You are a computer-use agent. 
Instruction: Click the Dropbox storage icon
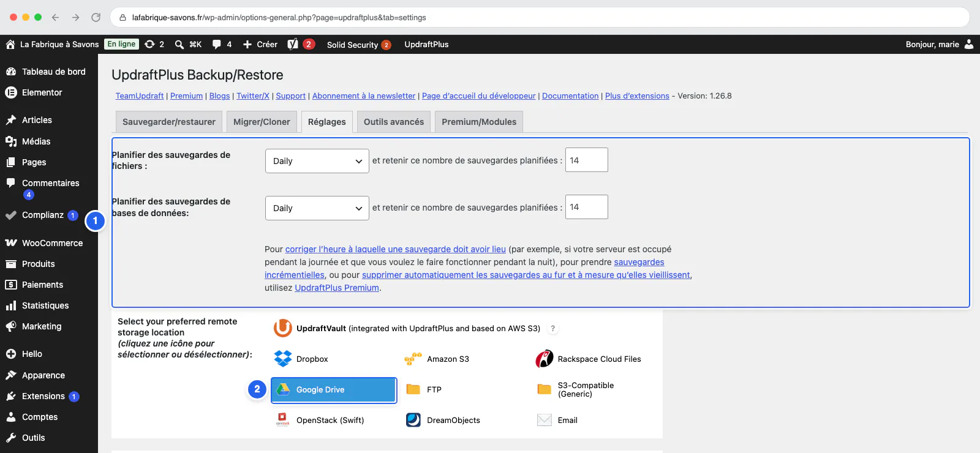[283, 359]
